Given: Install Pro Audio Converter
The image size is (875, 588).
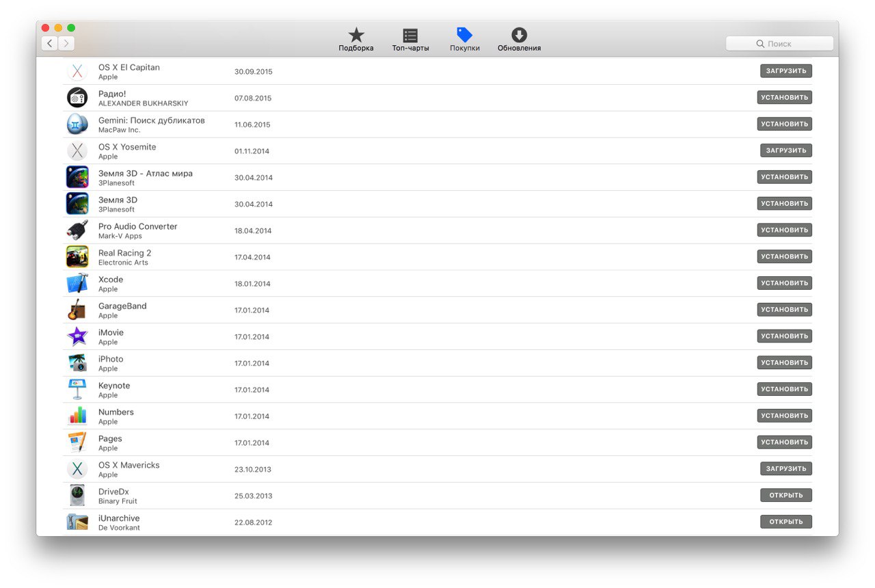Looking at the screenshot, I should [x=784, y=230].
